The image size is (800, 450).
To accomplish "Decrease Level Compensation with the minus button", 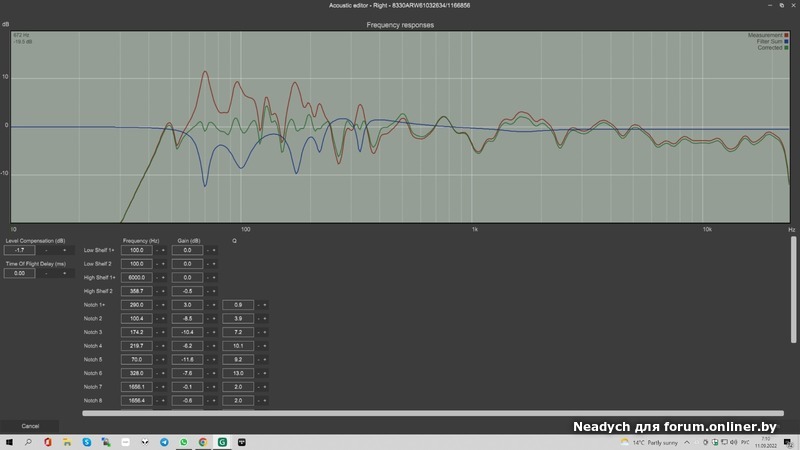I will pyautogui.click(x=46, y=251).
